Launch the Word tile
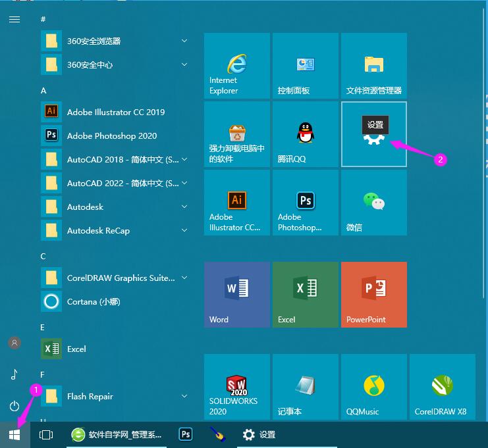The image size is (488, 448). (x=237, y=295)
